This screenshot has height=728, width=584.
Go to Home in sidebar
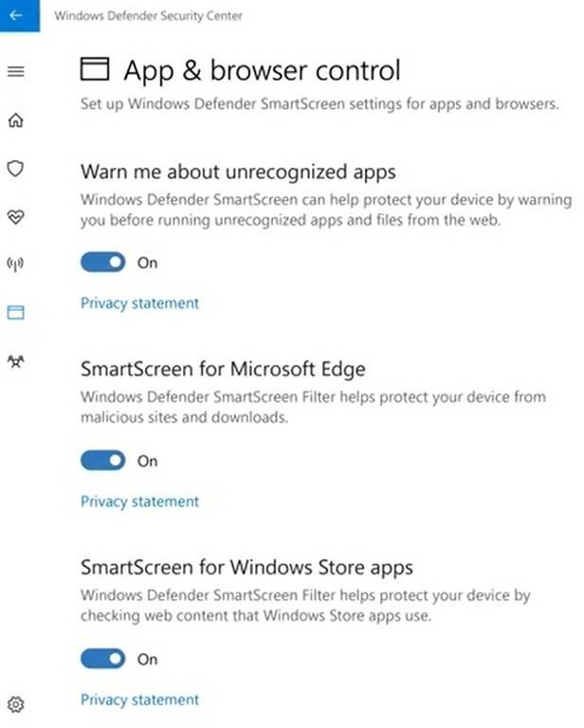pos(16,119)
